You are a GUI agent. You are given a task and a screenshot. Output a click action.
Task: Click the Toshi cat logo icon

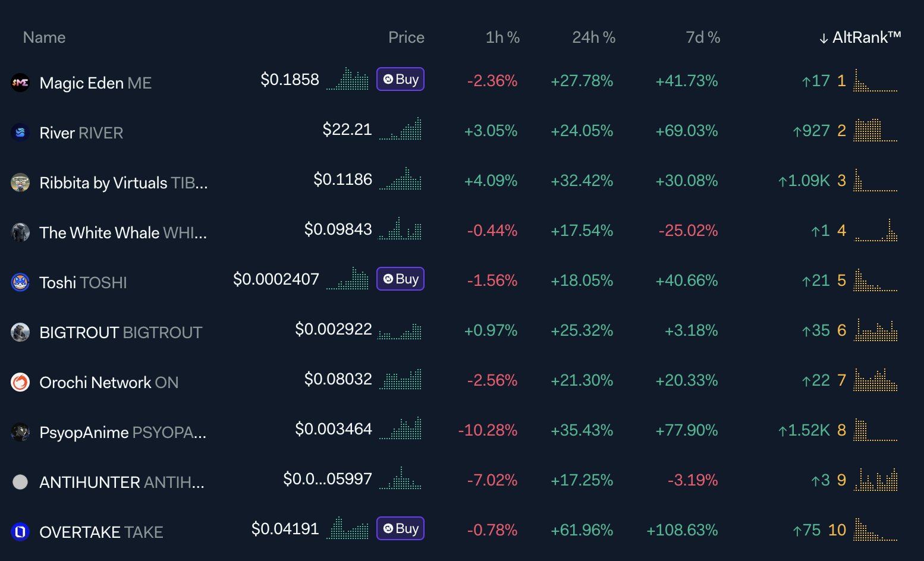[x=20, y=282]
